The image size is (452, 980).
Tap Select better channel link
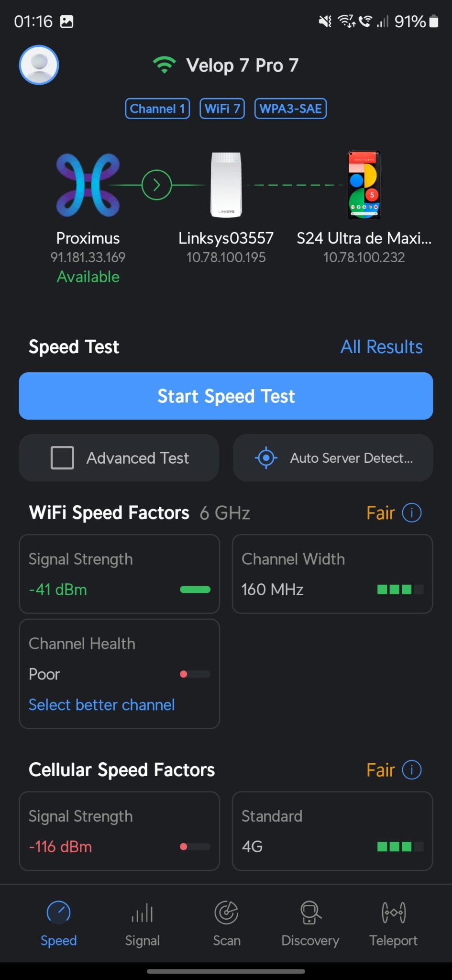pos(102,705)
